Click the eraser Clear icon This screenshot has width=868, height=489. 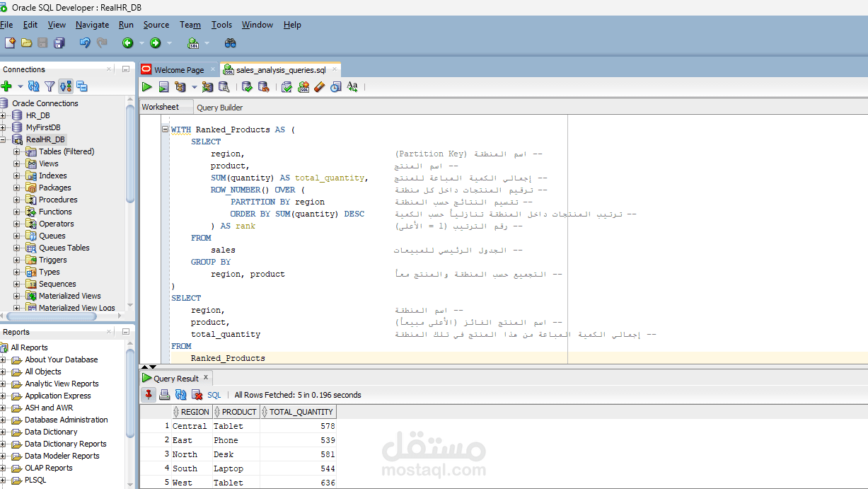(319, 87)
